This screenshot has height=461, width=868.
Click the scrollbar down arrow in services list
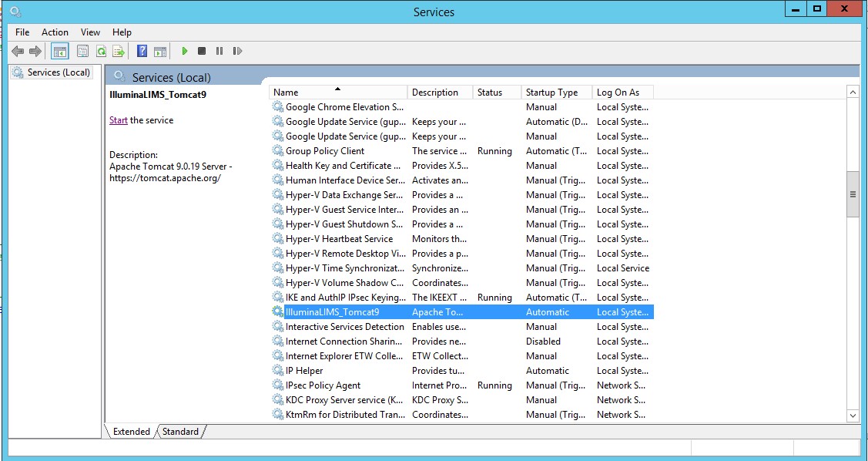(x=853, y=416)
